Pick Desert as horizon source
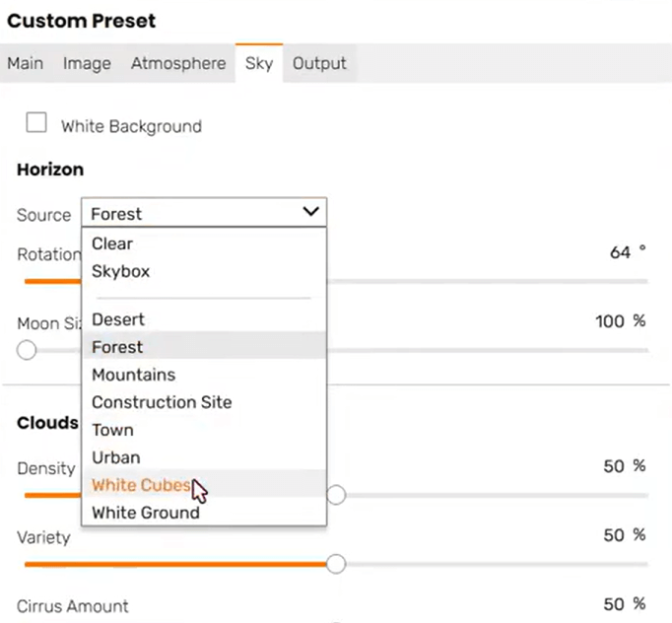This screenshot has width=672, height=623. [118, 319]
